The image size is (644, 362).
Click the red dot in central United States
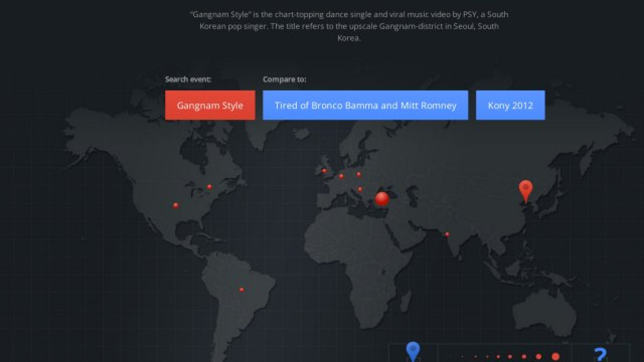pos(176,205)
